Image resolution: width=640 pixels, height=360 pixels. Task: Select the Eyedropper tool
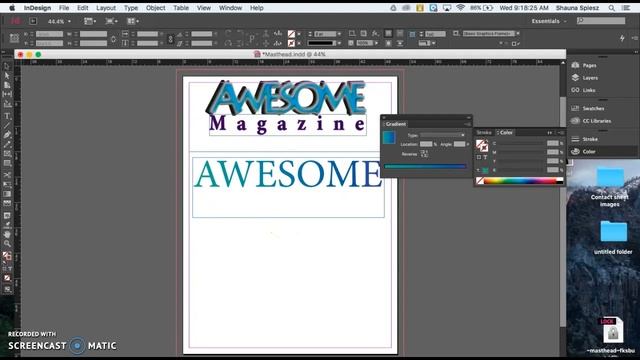tap(7, 225)
